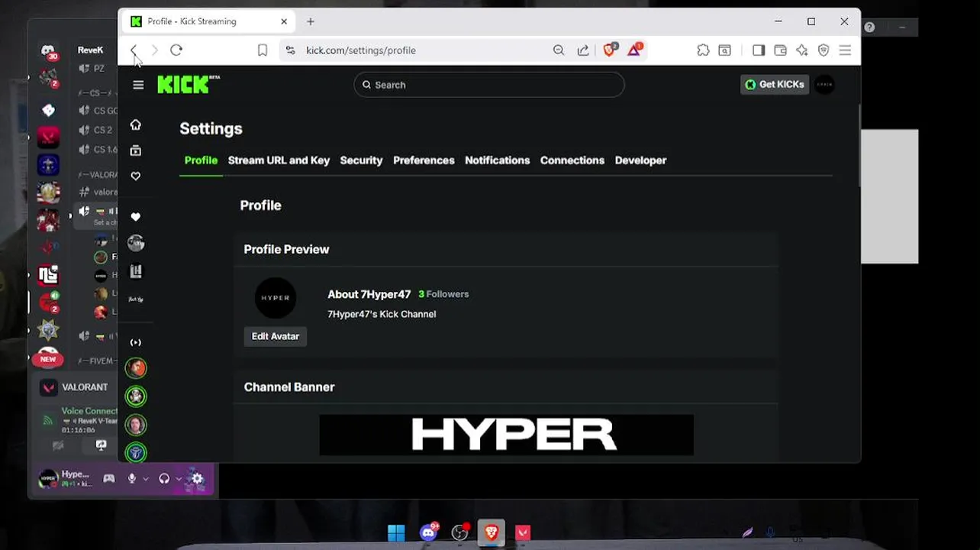The height and width of the screenshot is (550, 980).
Task: Click the HYPER channel banner image
Action: click(507, 435)
